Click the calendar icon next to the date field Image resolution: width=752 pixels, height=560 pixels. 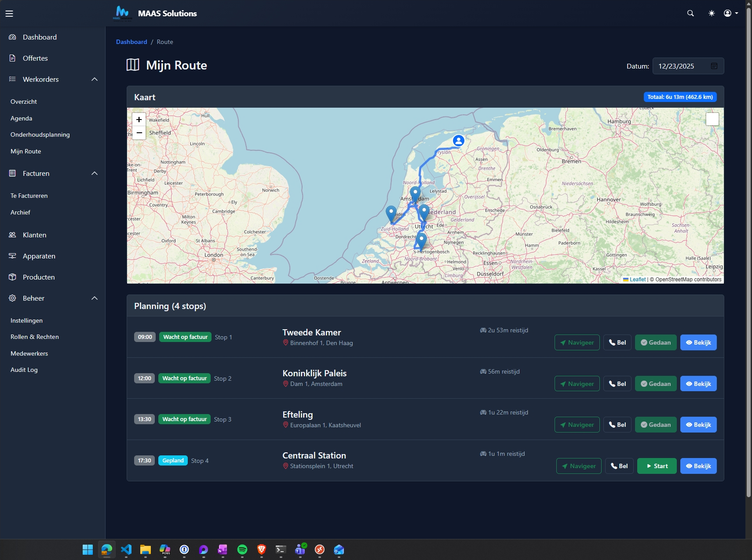714,65
